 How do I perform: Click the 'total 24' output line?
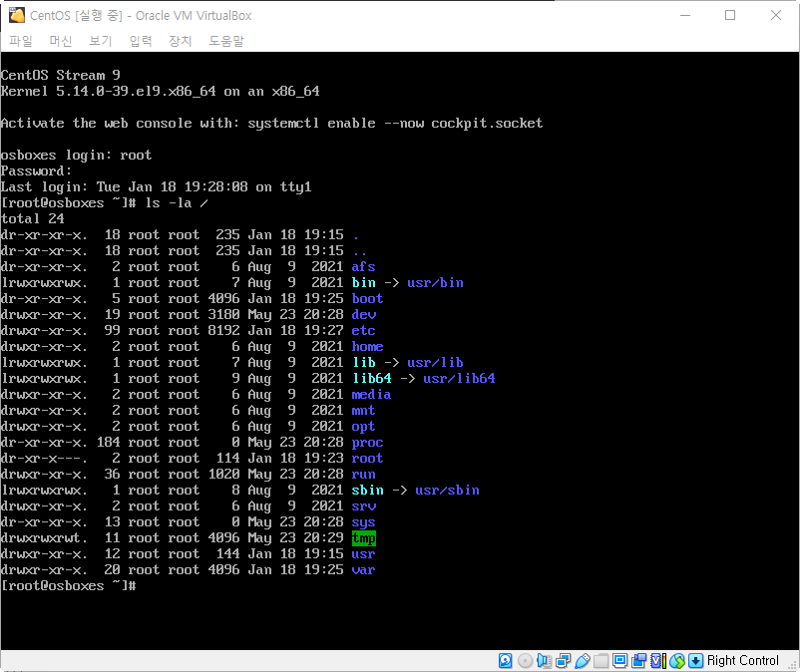tap(33, 218)
